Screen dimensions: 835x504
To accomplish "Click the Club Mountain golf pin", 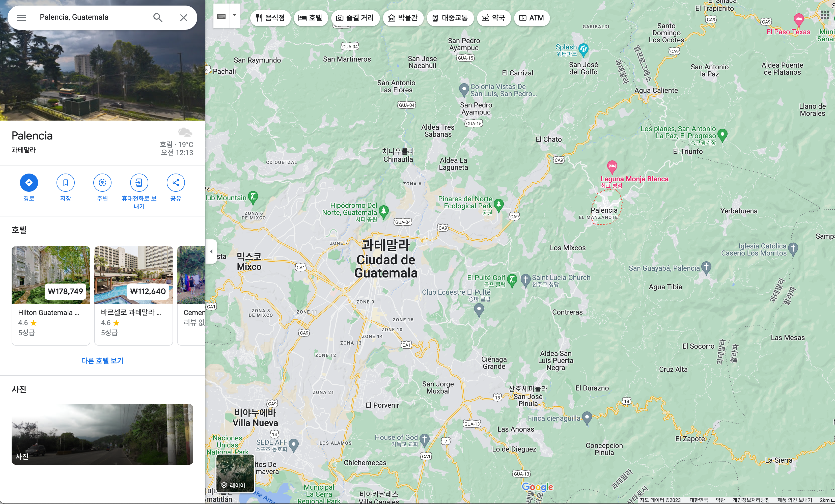I will pos(253,198).
